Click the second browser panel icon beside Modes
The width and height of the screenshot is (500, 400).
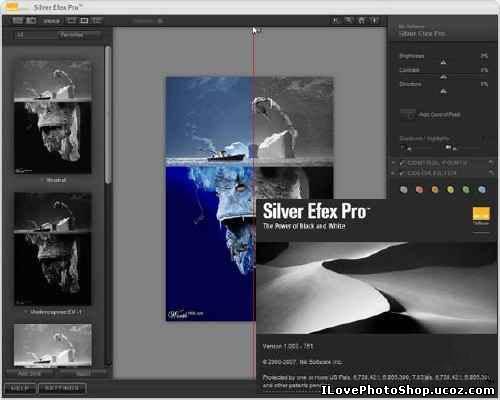[x=31, y=20]
